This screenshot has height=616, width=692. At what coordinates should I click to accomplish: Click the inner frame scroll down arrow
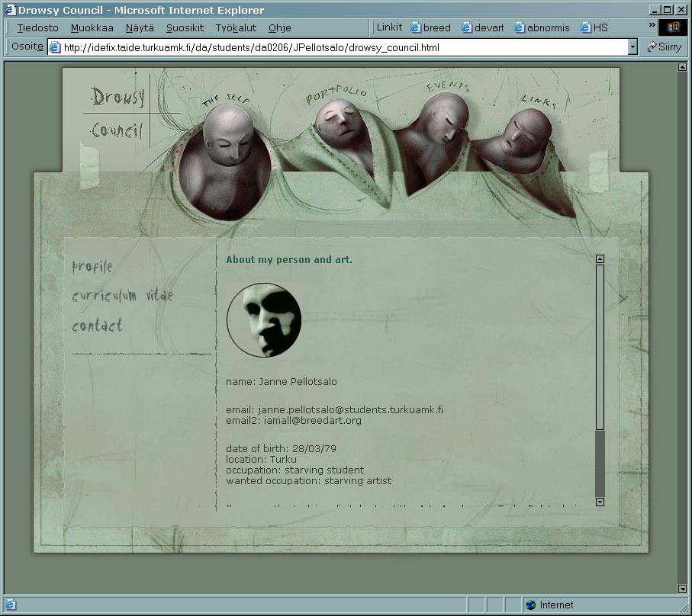tap(600, 502)
